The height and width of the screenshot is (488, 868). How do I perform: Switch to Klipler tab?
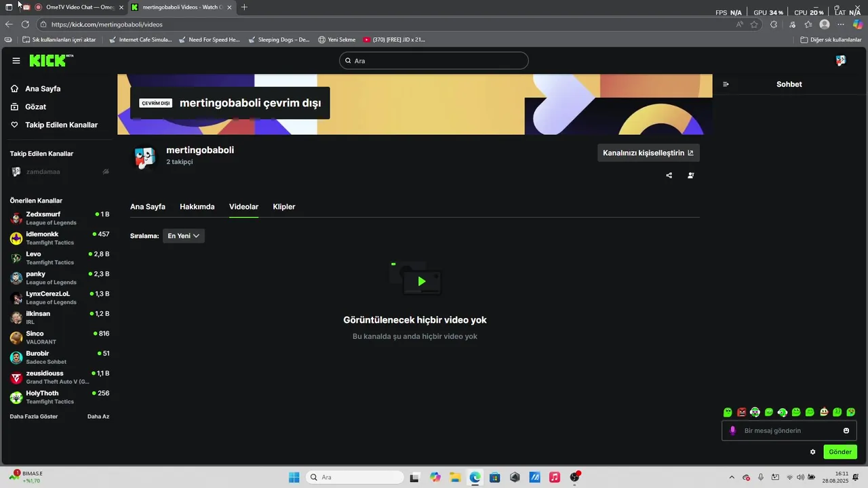click(x=284, y=207)
